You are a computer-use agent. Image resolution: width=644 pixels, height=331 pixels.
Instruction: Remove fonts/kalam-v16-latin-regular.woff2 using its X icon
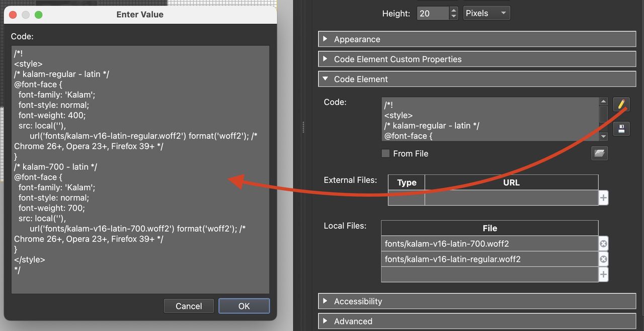pyautogui.click(x=603, y=259)
